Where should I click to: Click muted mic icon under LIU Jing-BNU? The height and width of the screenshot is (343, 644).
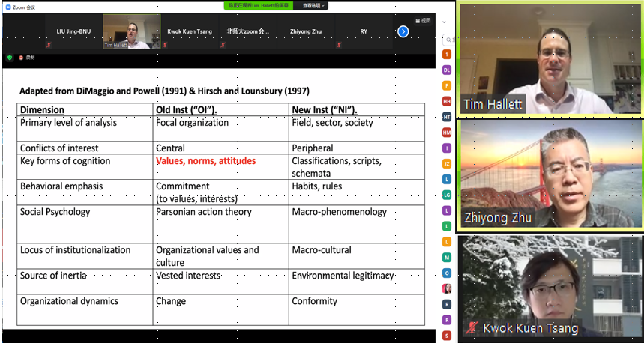point(49,45)
